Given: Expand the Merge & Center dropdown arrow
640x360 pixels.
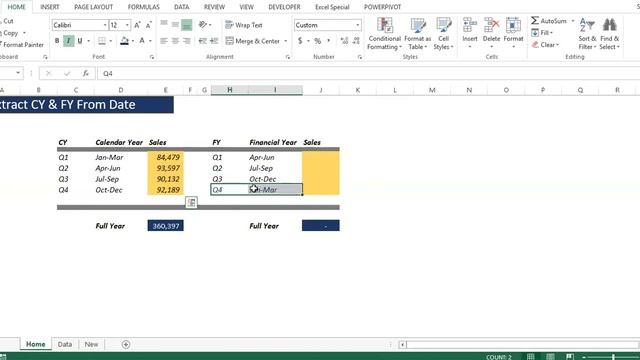Looking at the screenshot, I should click(286, 41).
